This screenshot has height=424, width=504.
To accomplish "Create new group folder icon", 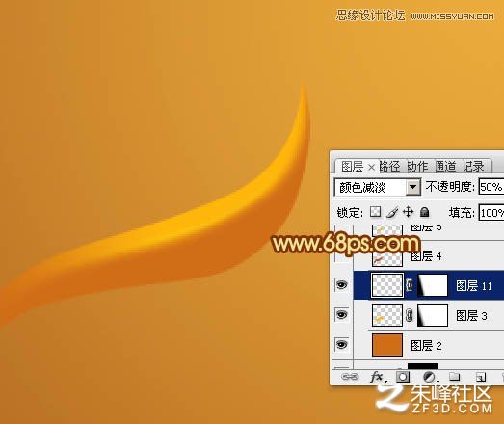I will (x=455, y=376).
